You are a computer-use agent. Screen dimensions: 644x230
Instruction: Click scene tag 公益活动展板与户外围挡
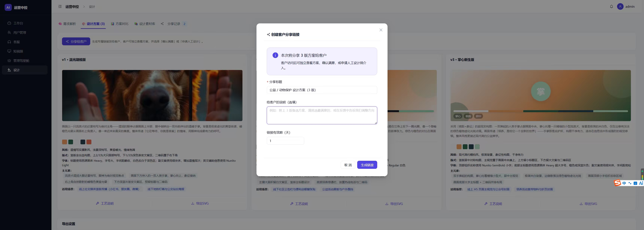point(338,190)
